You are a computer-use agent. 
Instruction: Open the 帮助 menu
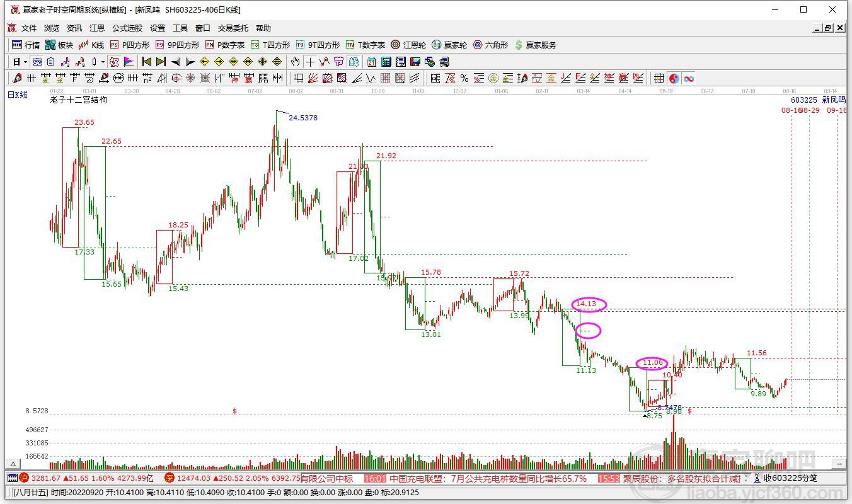(x=263, y=28)
